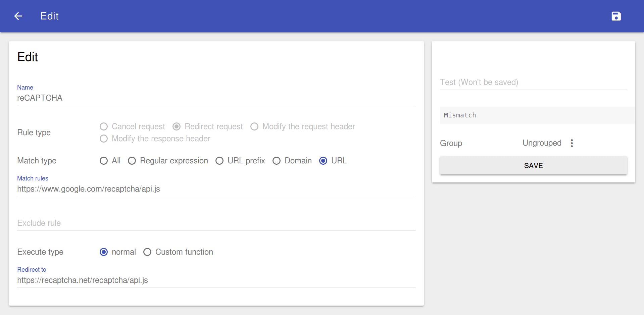Viewport: 644px width, 315px height.
Task: Save the rule via the floppy disk icon
Action: click(616, 16)
